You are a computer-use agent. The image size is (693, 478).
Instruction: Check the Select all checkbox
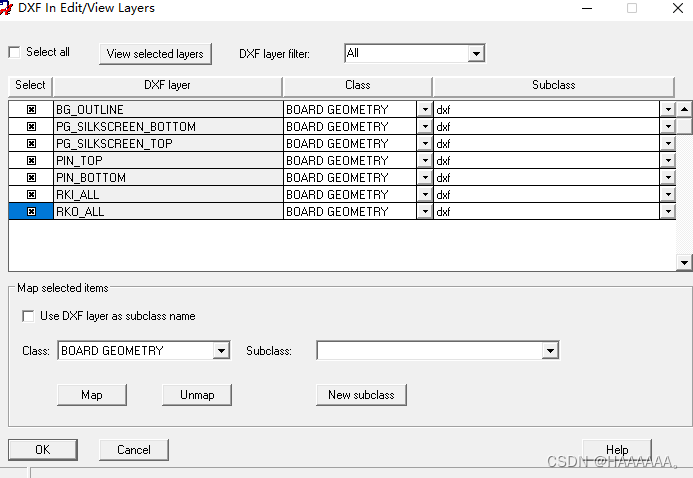pos(15,52)
